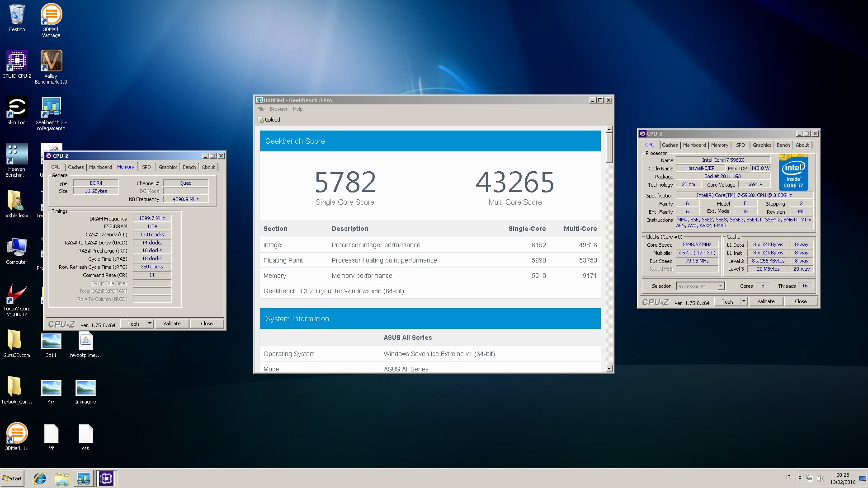Select the fff blank file icon
Viewport: 868px width, 488px height.
click(51, 437)
